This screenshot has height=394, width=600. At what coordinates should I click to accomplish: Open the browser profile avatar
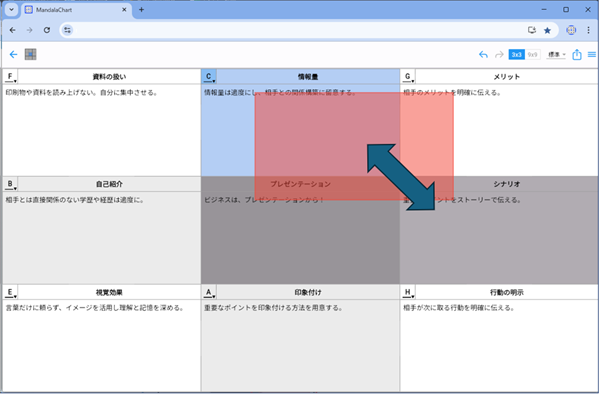(571, 30)
